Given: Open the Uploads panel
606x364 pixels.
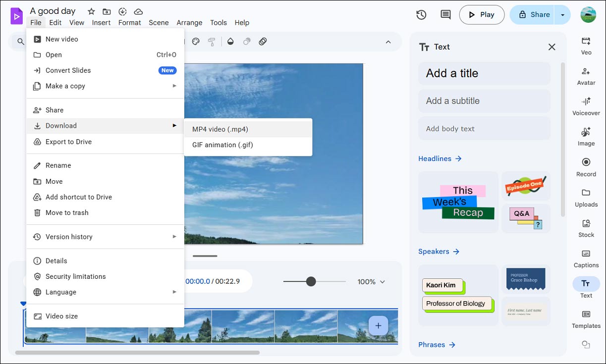Looking at the screenshot, I should (586, 198).
